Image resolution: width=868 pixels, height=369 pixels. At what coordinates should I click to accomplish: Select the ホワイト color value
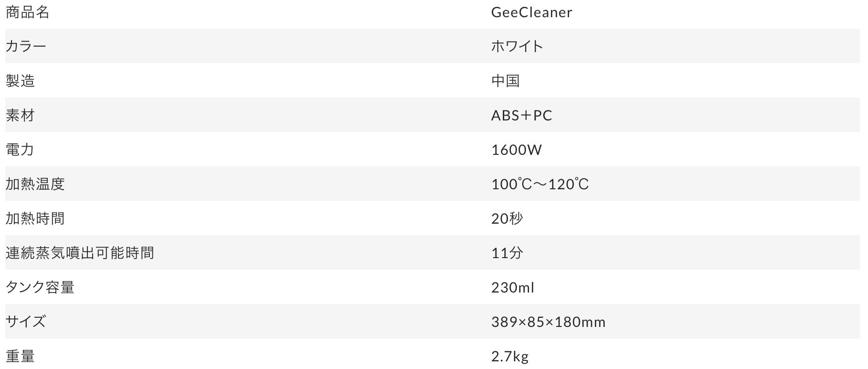point(517,46)
